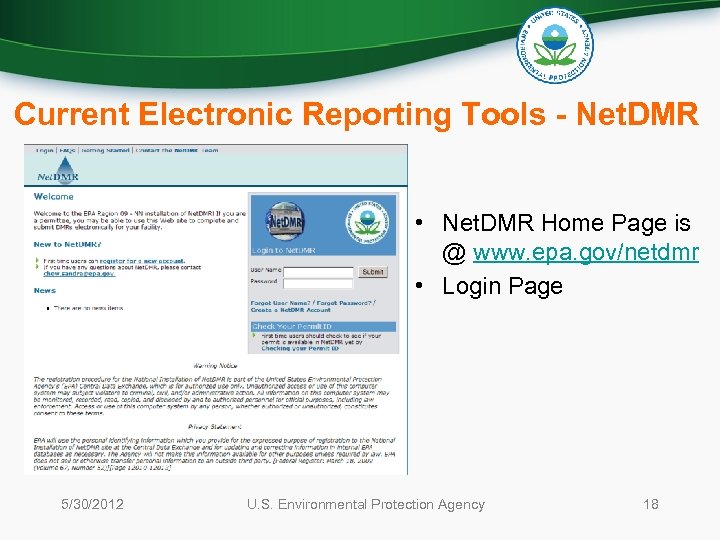
Task: Open Getting Started in top navigation
Action: pos(105,150)
